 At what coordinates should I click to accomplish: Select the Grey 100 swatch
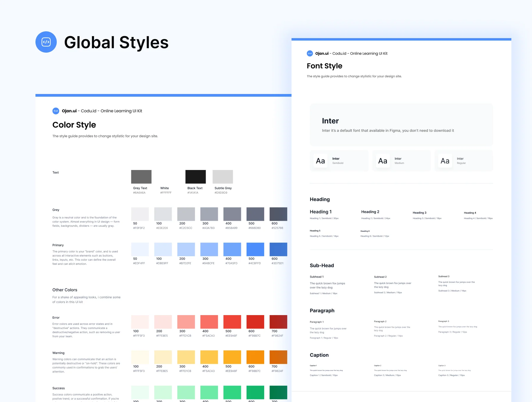[163, 214]
